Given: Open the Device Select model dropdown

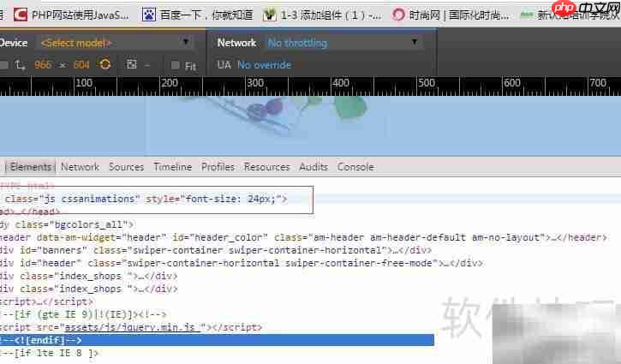Looking at the screenshot, I should pos(116,43).
